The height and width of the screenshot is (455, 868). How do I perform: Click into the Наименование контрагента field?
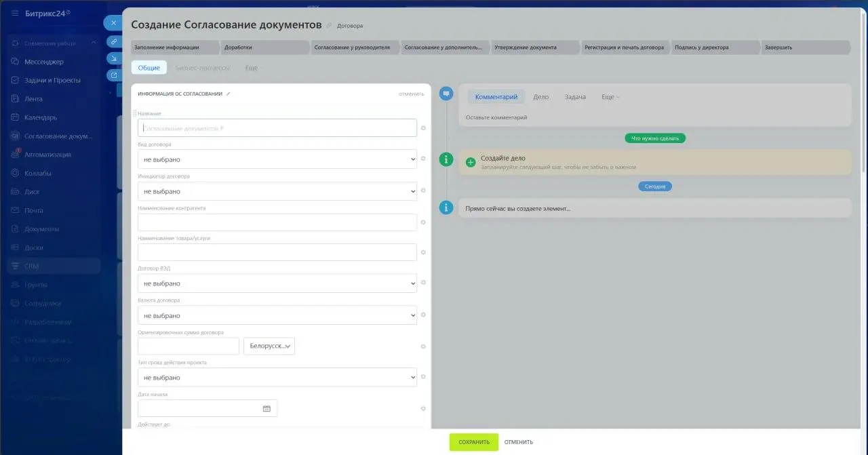click(x=277, y=222)
